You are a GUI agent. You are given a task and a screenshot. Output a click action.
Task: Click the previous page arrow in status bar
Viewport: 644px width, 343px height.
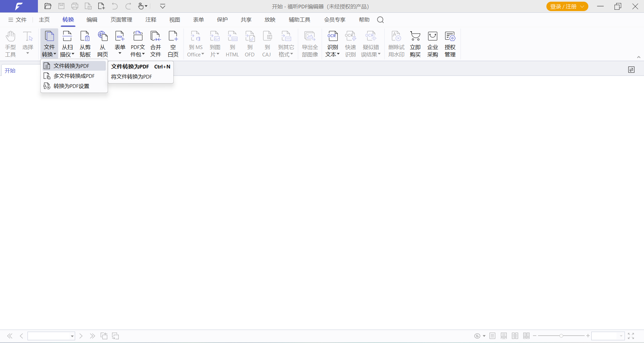(x=21, y=336)
